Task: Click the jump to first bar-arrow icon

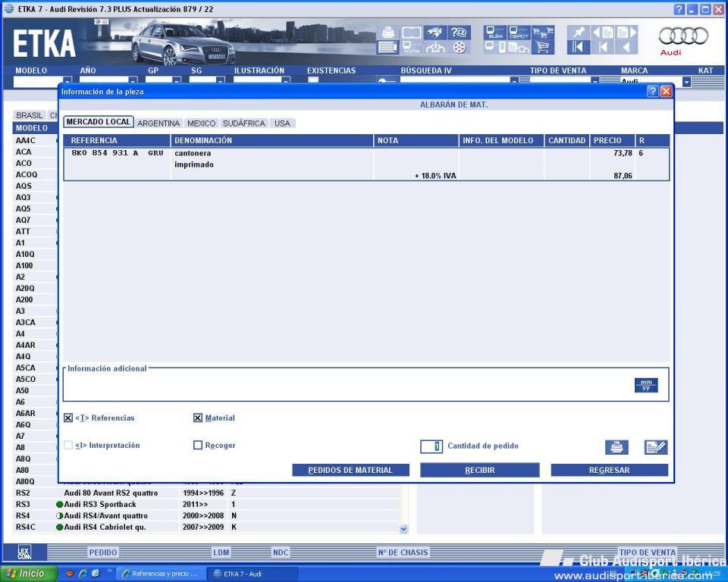Action: click(x=579, y=47)
